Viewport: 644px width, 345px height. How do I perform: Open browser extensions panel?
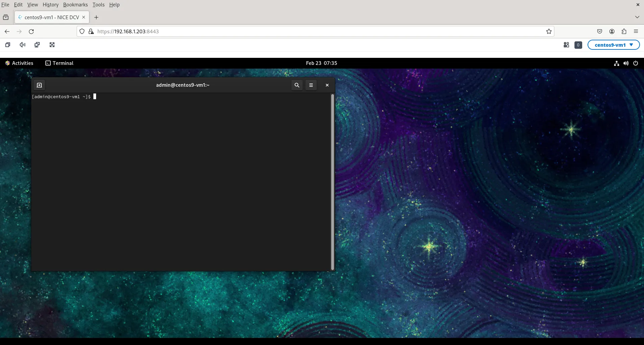click(624, 31)
